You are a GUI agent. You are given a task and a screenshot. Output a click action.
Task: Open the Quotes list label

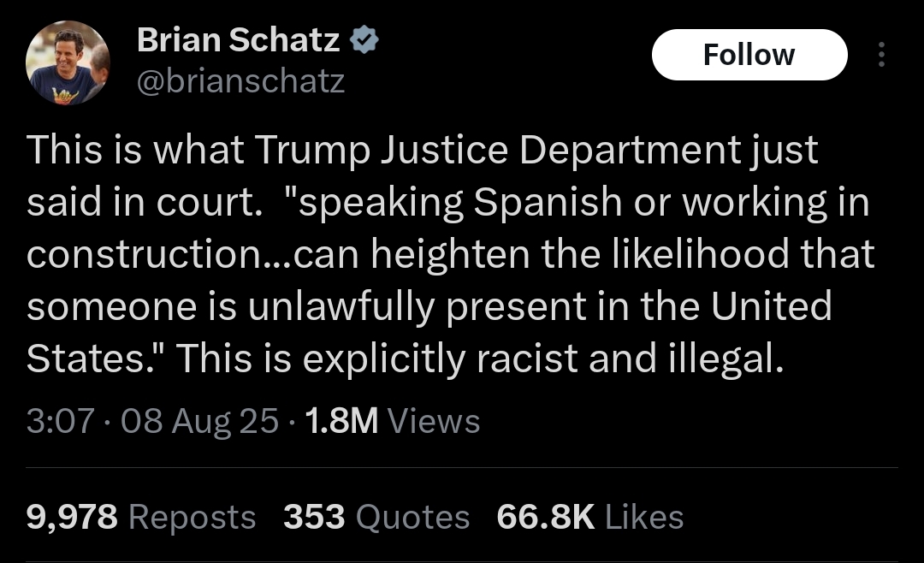(x=413, y=517)
